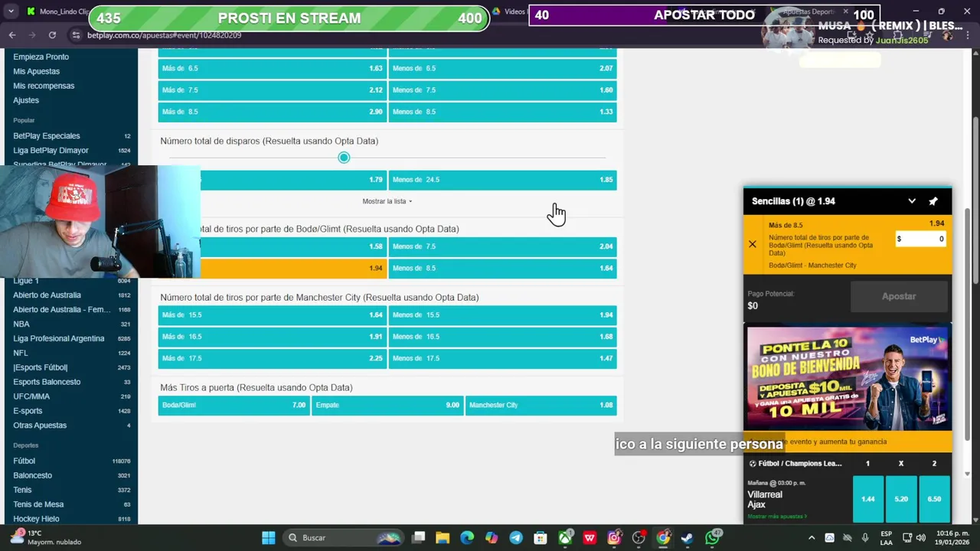Reload the page with the refresh icon
This screenshot has width=980, height=551.
[52, 35]
